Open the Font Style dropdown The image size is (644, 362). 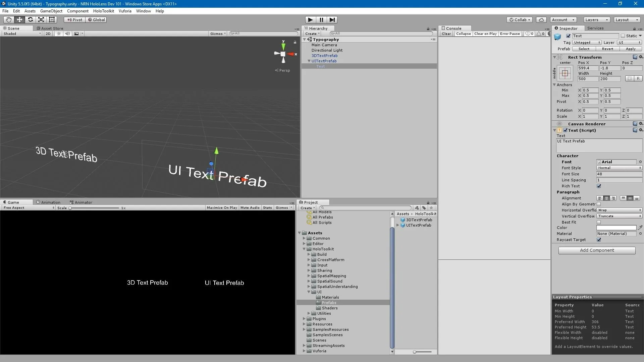coord(619,168)
